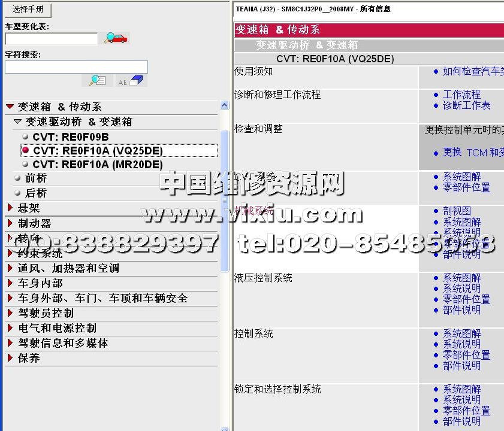Open the 更换 TCM link

coord(473,152)
